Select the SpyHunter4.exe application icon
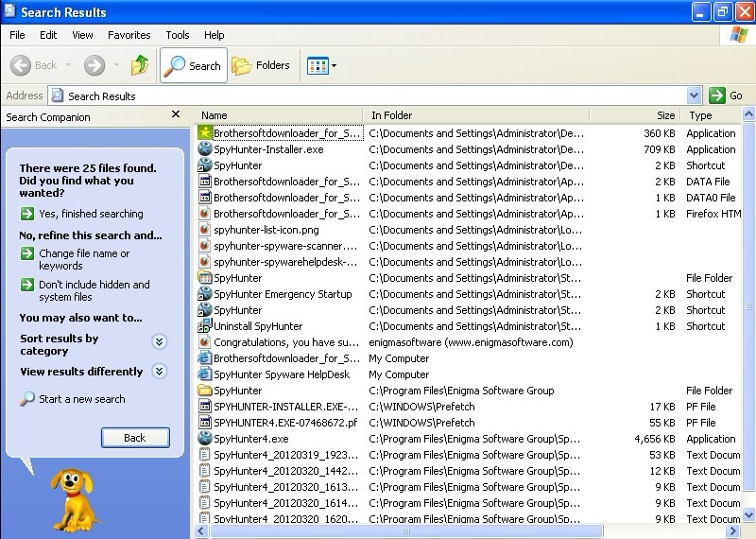This screenshot has height=539, width=756. pyautogui.click(x=205, y=438)
